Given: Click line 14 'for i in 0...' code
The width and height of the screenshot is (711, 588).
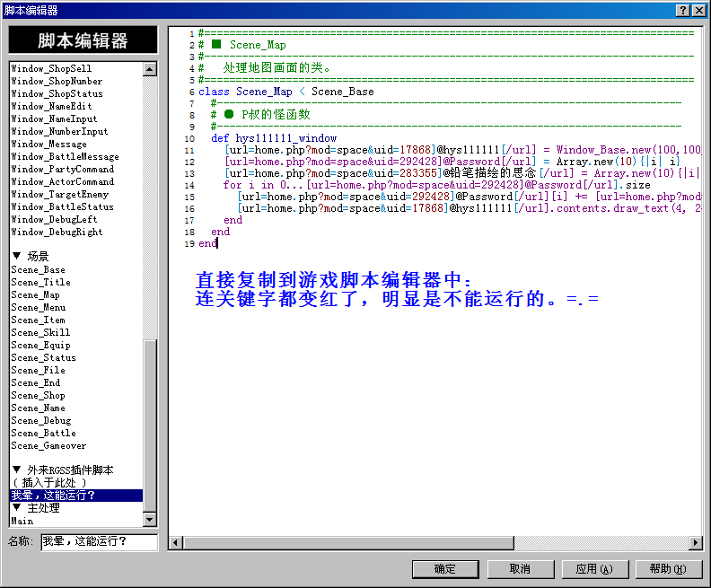Looking at the screenshot, I should point(436,185).
